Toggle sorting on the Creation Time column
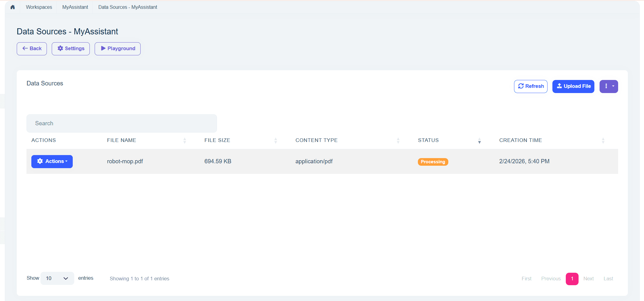 click(x=603, y=140)
